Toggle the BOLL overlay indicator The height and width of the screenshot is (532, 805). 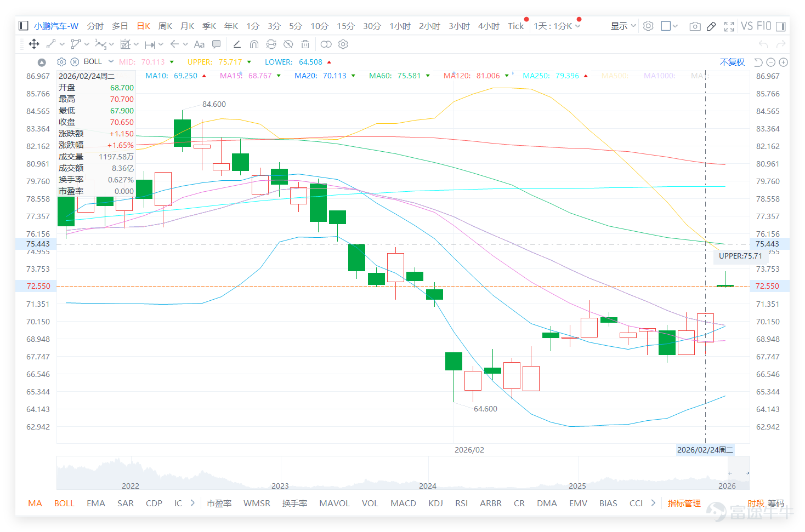pos(64,503)
